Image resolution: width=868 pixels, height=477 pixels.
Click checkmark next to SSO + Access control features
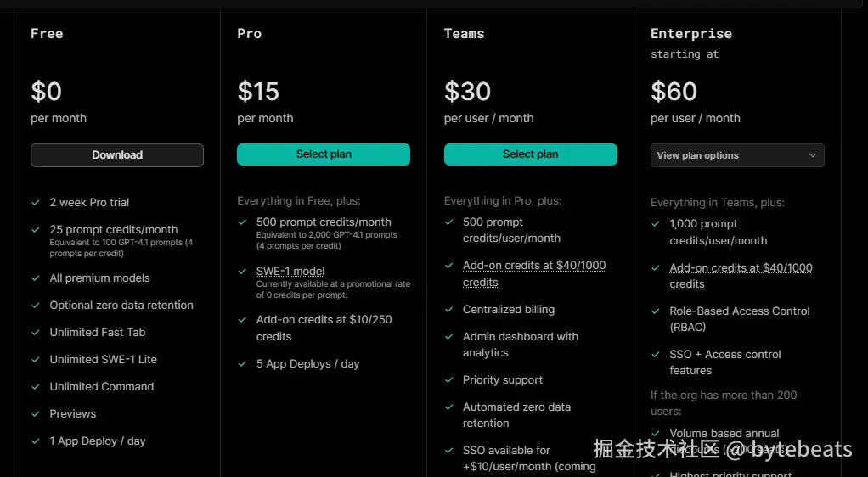[656, 355]
